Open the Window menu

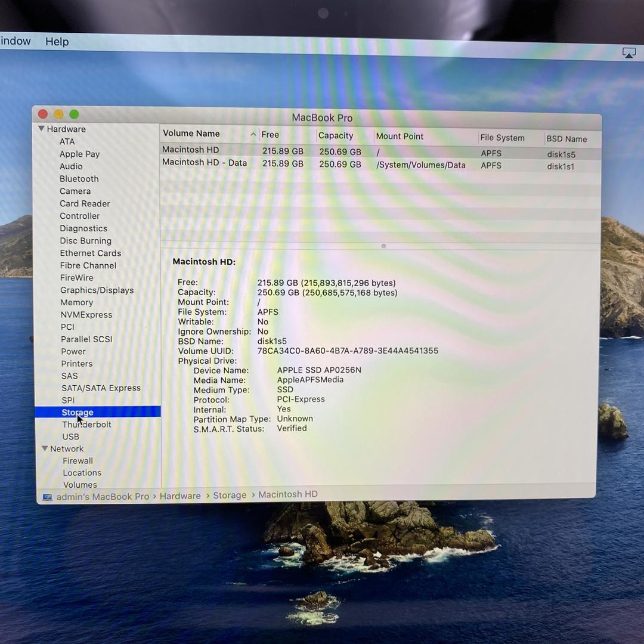click(15, 41)
